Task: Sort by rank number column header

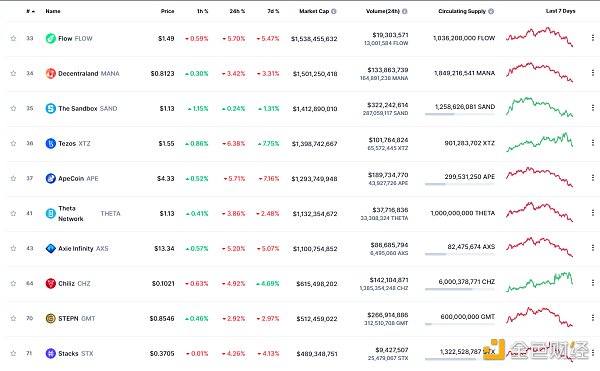Action: click(30, 11)
